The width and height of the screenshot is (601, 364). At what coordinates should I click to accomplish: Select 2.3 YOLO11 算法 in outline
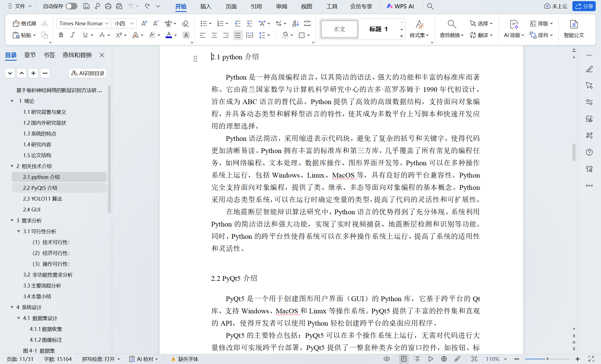click(43, 199)
